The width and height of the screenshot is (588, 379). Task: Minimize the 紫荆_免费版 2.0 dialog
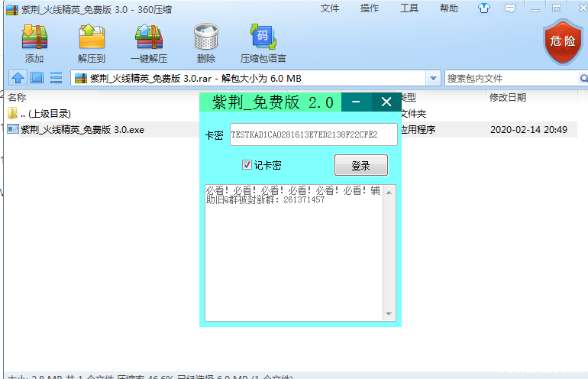tap(357, 102)
